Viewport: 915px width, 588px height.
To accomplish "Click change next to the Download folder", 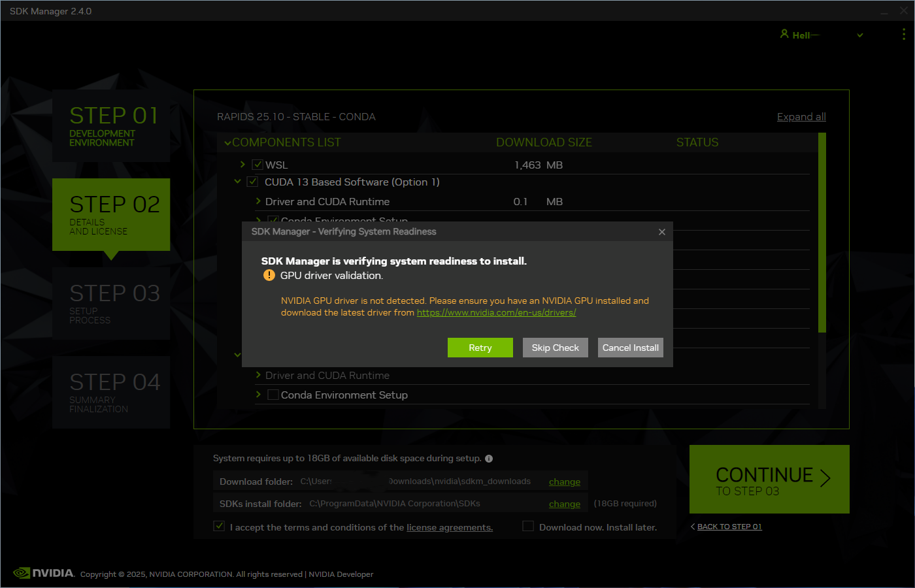I will point(564,482).
